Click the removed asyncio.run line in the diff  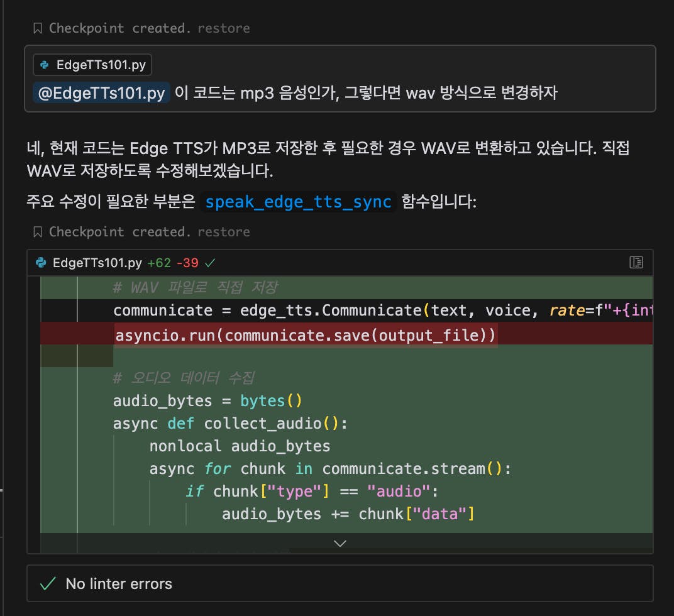click(x=305, y=336)
